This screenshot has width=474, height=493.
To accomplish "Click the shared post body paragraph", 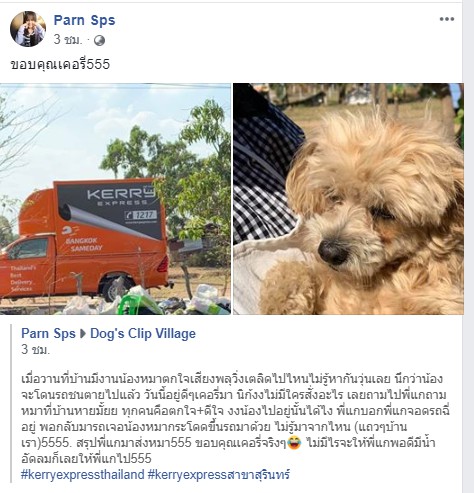I will [x=235, y=419].
